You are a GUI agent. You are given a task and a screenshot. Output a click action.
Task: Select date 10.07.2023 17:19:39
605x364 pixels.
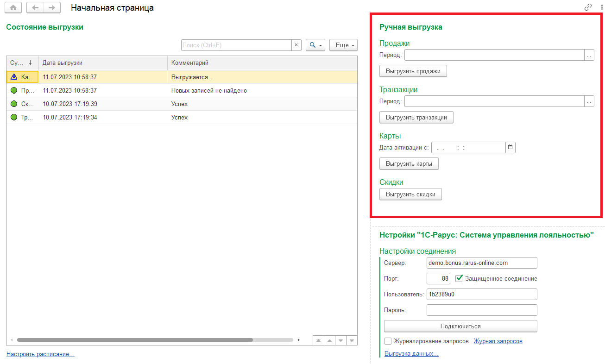[103, 104]
